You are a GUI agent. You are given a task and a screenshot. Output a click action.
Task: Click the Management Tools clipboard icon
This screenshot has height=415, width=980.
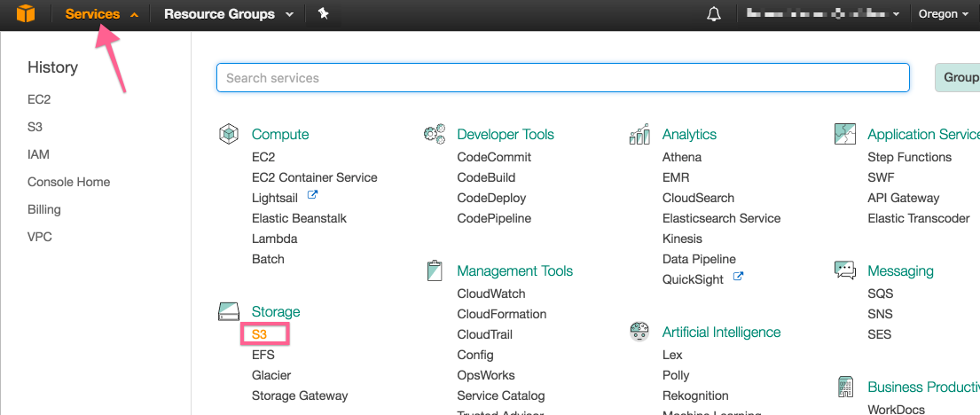tap(435, 270)
